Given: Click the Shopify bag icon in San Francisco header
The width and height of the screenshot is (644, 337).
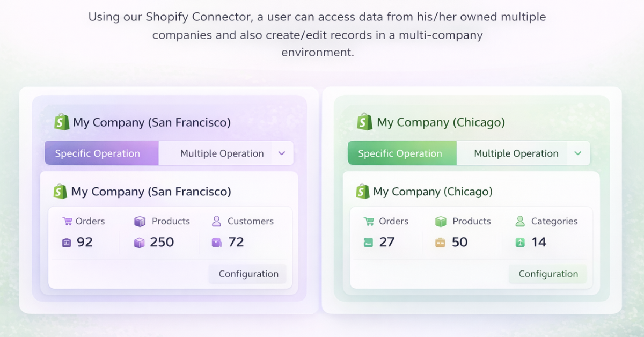Looking at the screenshot, I should pos(62,122).
